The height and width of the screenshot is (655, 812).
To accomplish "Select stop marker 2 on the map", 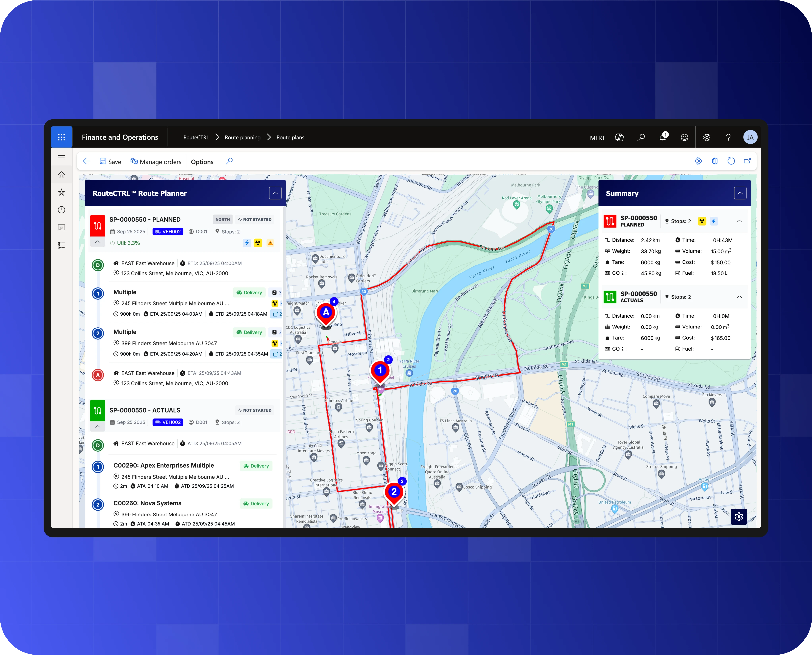I will (394, 492).
